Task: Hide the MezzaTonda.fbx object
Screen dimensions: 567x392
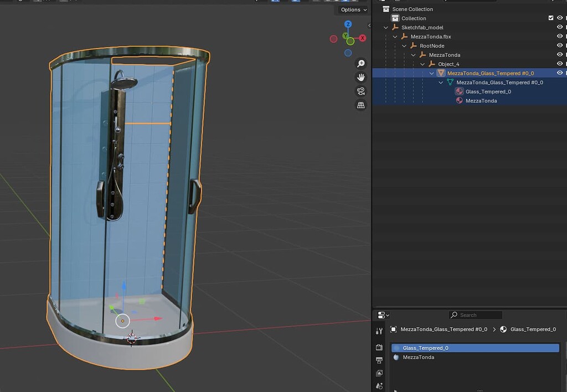Action: point(559,36)
